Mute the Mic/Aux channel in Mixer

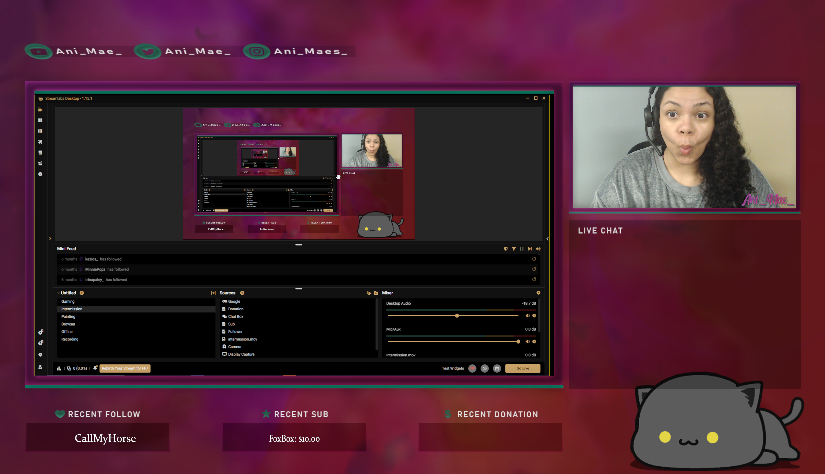coord(528,341)
